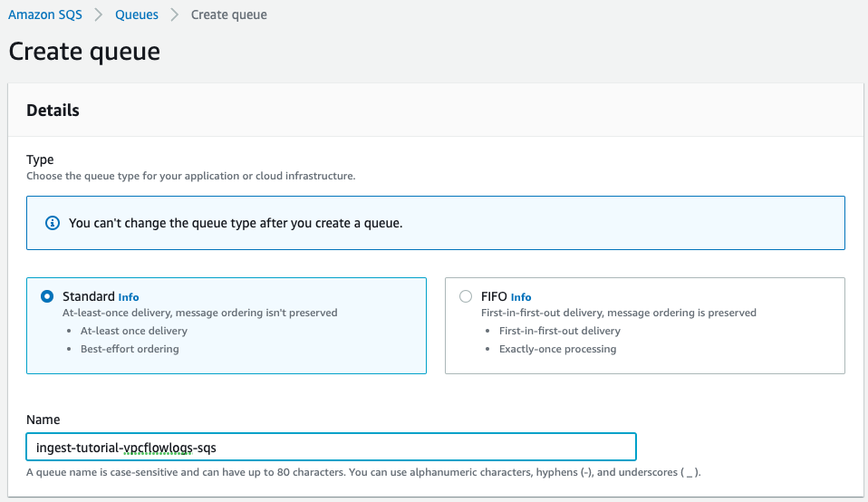
Task: Click the FIFO card description text
Action: [x=618, y=313]
